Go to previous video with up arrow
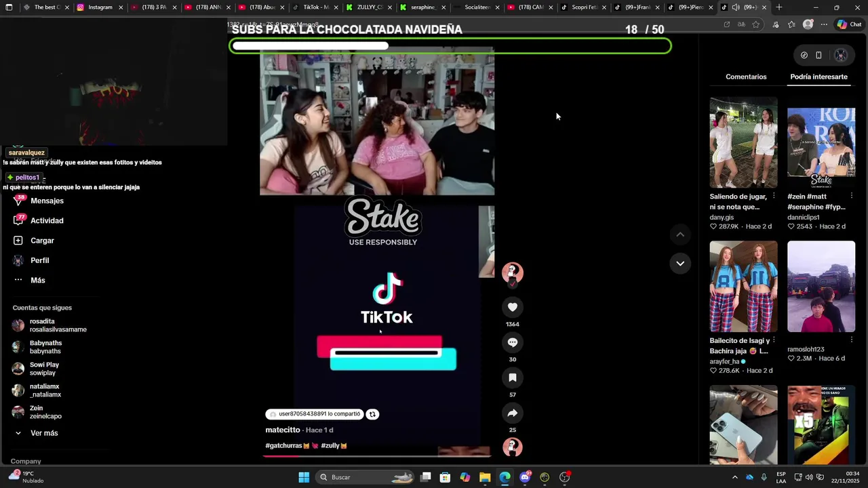The image size is (868, 488). (680, 235)
